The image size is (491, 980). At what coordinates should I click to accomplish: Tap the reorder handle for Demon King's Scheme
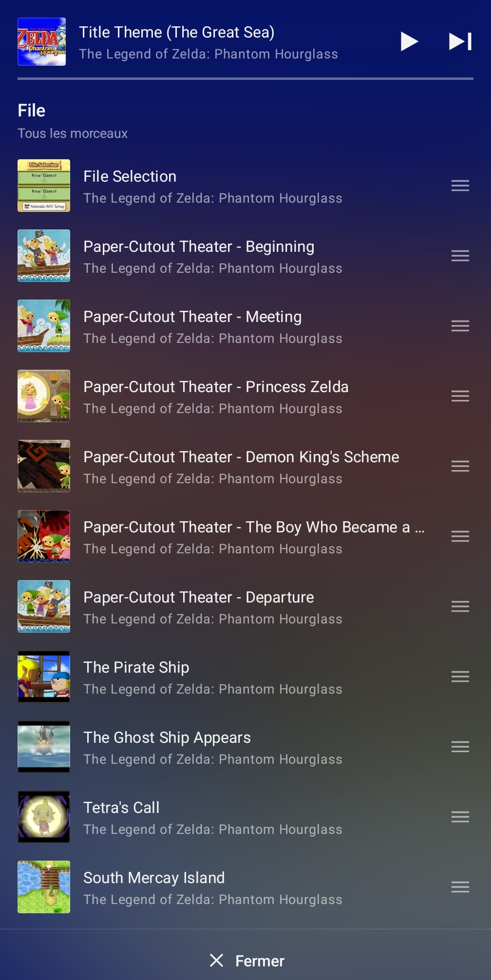460,466
